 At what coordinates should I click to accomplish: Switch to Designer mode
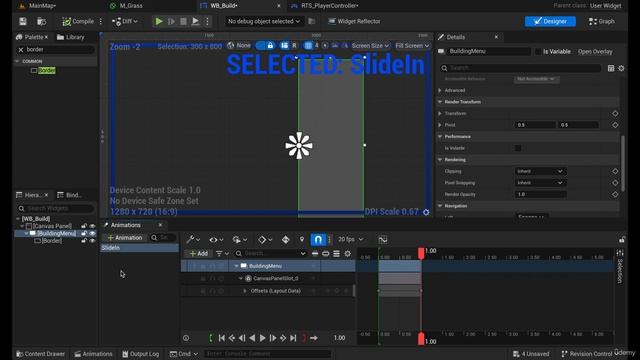(550, 21)
